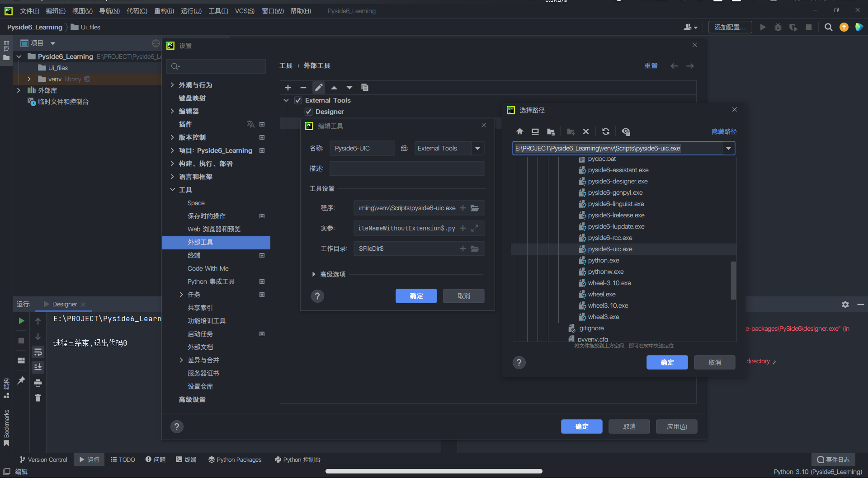Browse for the 工作目录 with the folder icon
This screenshot has height=478, width=868.
(x=475, y=248)
